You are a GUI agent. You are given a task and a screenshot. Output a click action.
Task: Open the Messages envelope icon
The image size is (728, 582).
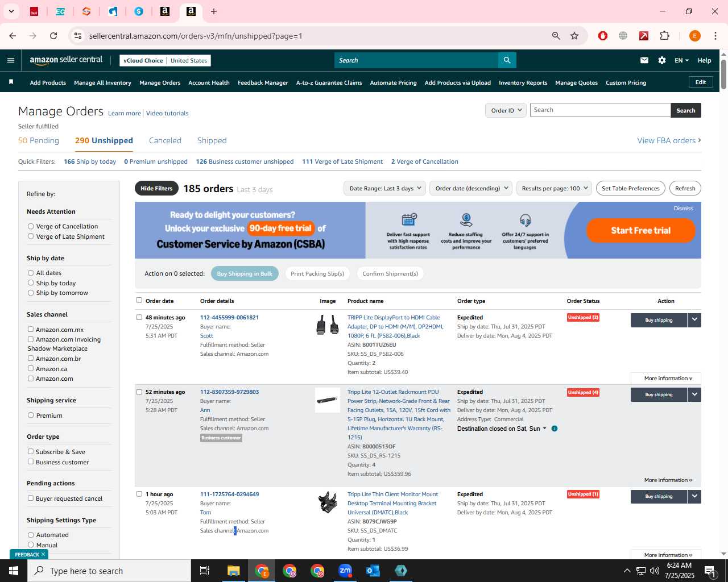(x=644, y=60)
